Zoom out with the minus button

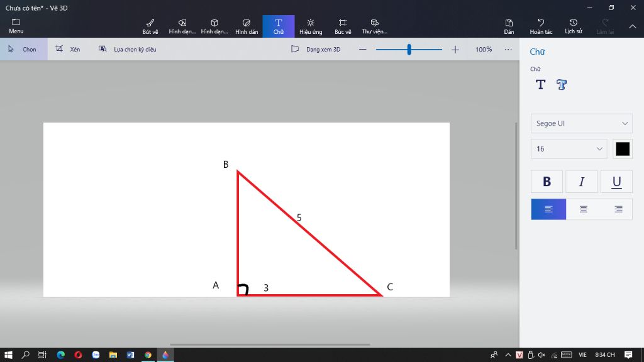pos(362,49)
